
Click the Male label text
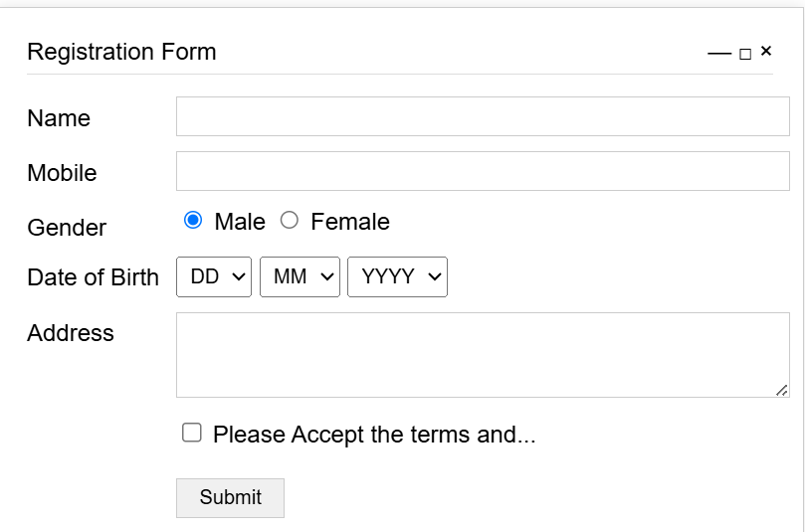(240, 222)
